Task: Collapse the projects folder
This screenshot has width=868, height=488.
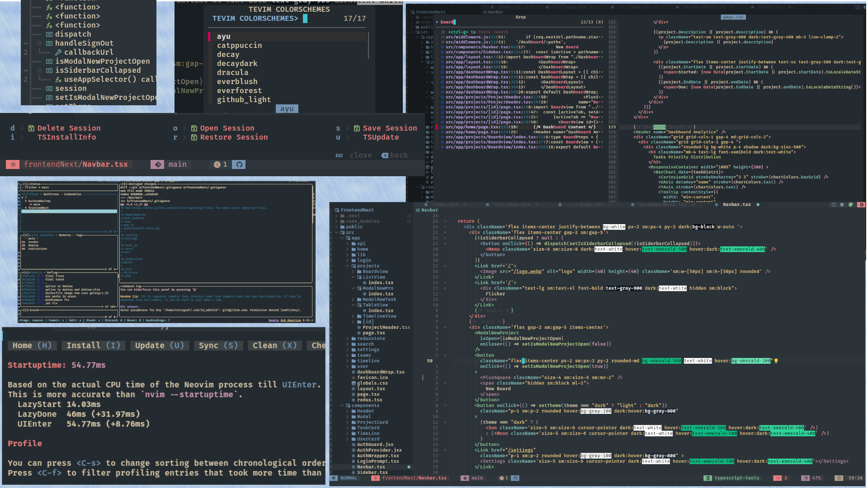Action: point(348,266)
